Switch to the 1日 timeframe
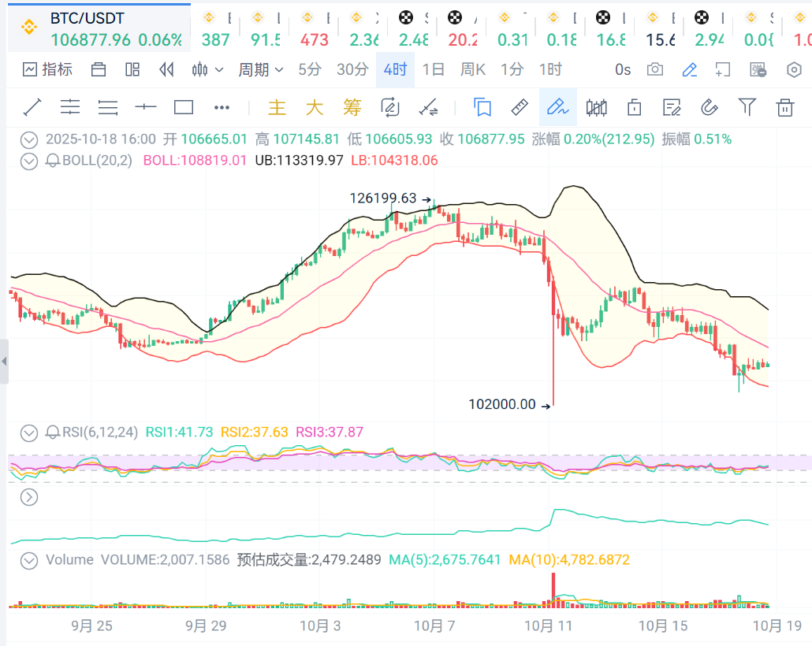812x646 pixels. [x=434, y=70]
